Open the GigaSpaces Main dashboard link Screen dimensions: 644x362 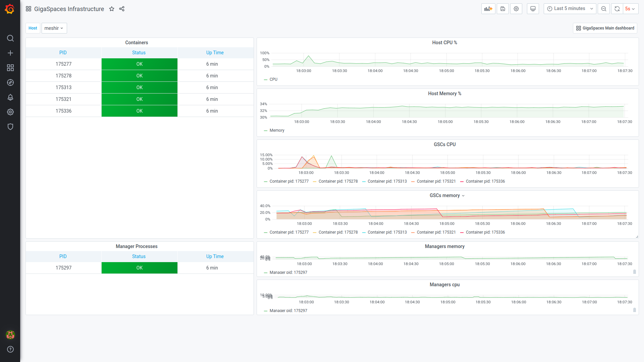(605, 28)
